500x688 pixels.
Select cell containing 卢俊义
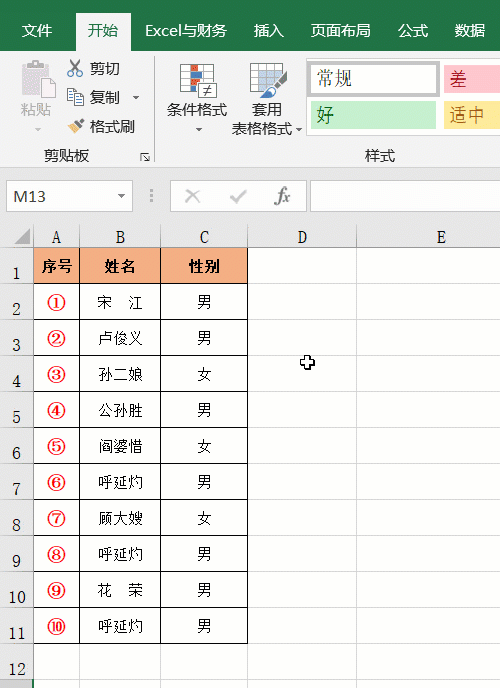120,338
